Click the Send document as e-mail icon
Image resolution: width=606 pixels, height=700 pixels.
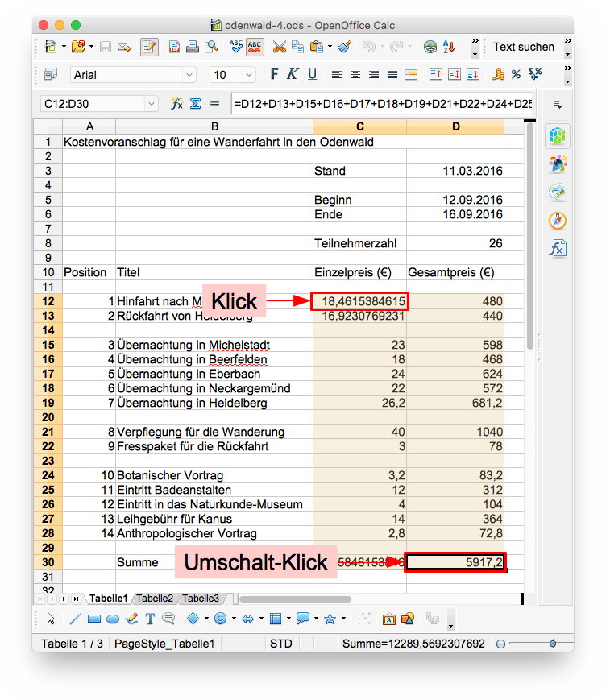click(x=124, y=47)
